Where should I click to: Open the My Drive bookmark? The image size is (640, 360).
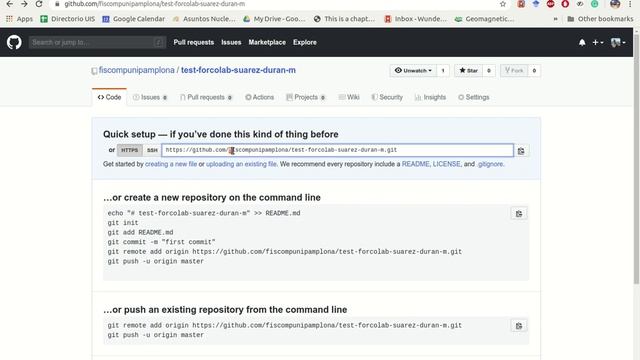pos(274,19)
